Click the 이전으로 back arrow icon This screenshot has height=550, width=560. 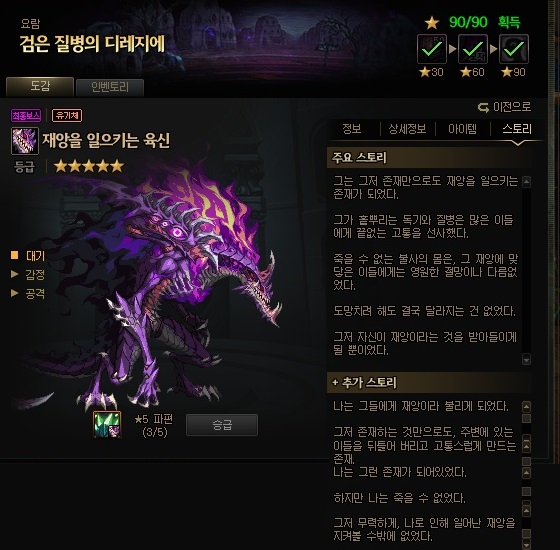[483, 107]
